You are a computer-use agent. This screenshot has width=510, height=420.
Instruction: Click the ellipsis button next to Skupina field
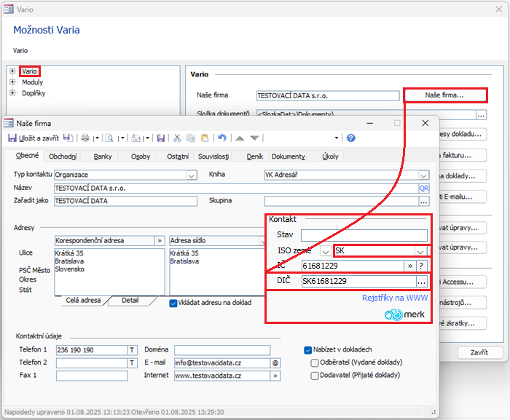point(423,202)
